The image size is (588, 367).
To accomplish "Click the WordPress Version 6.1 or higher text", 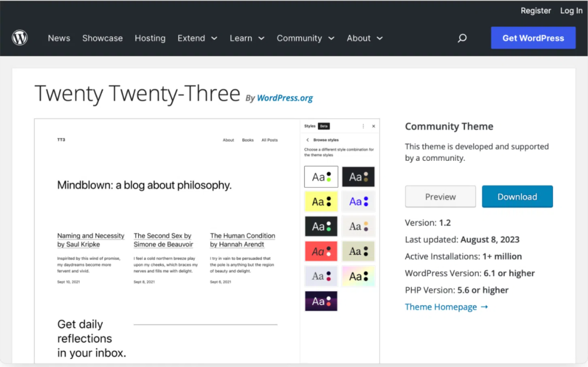I will (x=470, y=273).
